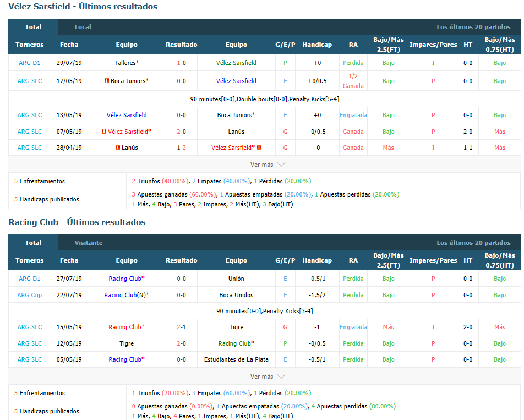Select the Total tab in Racing Club results
524x420 pixels.
[x=33, y=243]
